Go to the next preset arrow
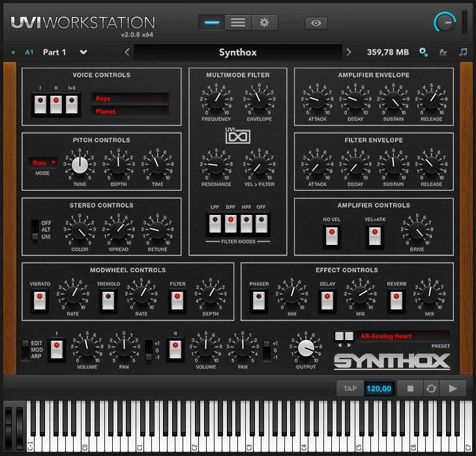476x456 pixels. (349, 52)
